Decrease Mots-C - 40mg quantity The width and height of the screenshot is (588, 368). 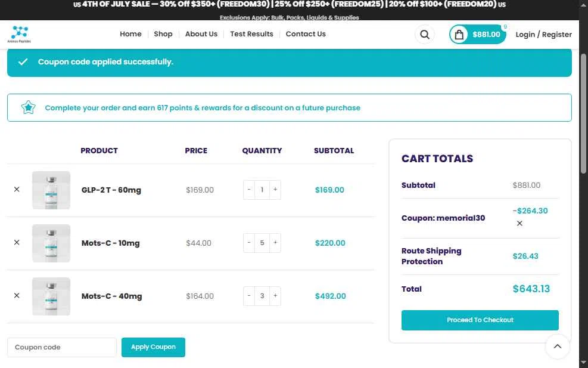[249, 296]
